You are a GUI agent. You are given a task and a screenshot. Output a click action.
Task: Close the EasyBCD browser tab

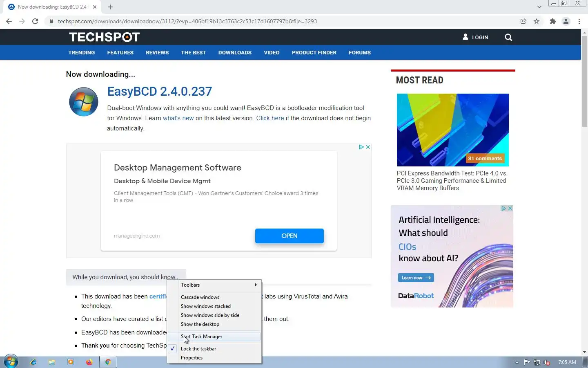tap(95, 7)
